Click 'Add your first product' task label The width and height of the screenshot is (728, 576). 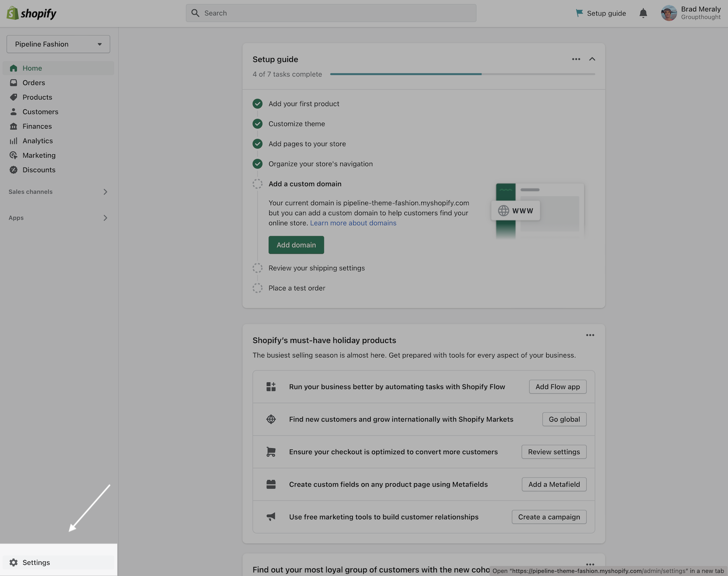[x=304, y=104]
